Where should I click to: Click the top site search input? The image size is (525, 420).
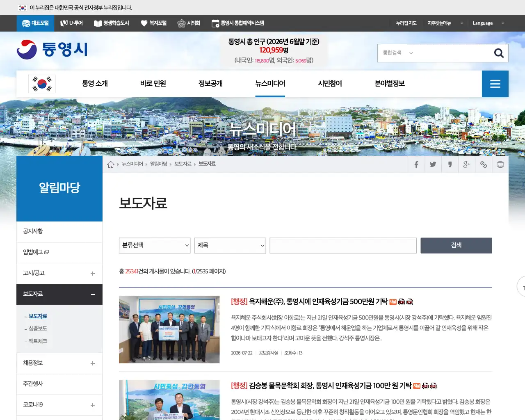[453, 53]
